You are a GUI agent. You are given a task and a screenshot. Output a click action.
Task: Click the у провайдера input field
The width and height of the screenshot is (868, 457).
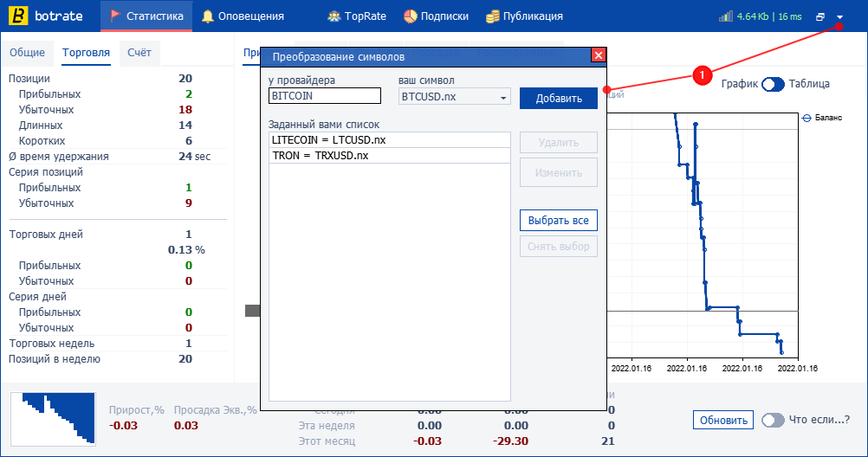[325, 96]
